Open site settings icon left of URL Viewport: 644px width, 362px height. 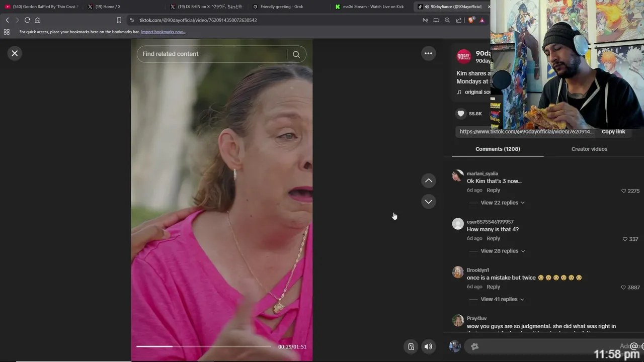tap(132, 20)
